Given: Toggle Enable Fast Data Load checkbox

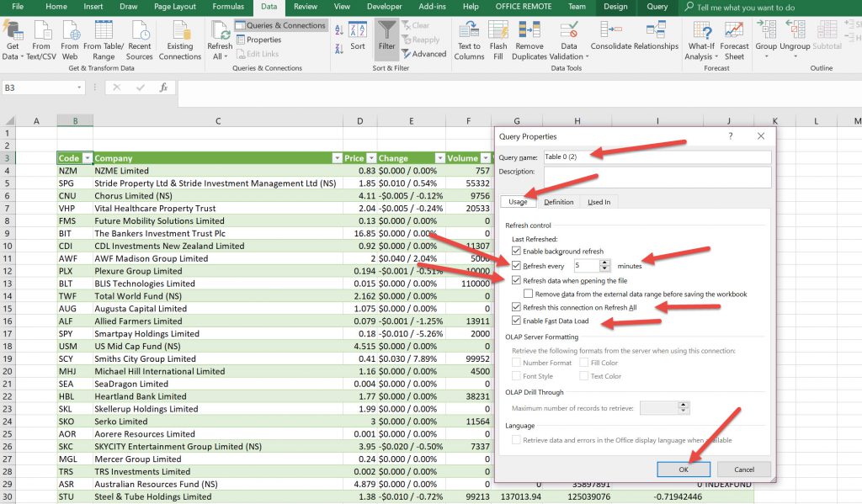Looking at the screenshot, I should pyautogui.click(x=517, y=321).
